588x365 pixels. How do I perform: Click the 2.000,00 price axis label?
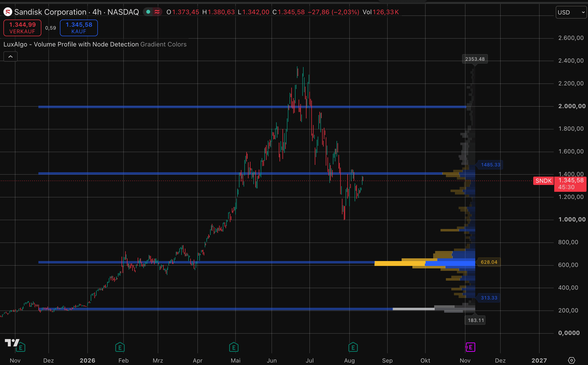tap(572, 106)
